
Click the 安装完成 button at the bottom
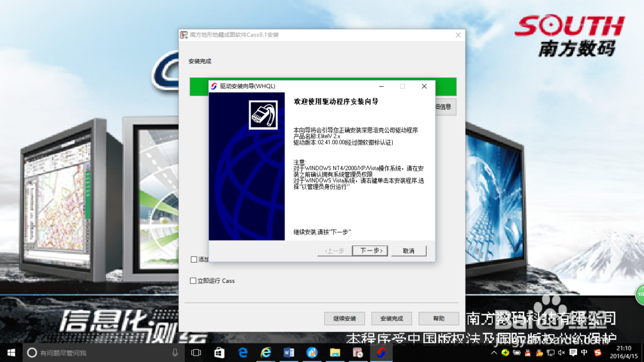392,318
